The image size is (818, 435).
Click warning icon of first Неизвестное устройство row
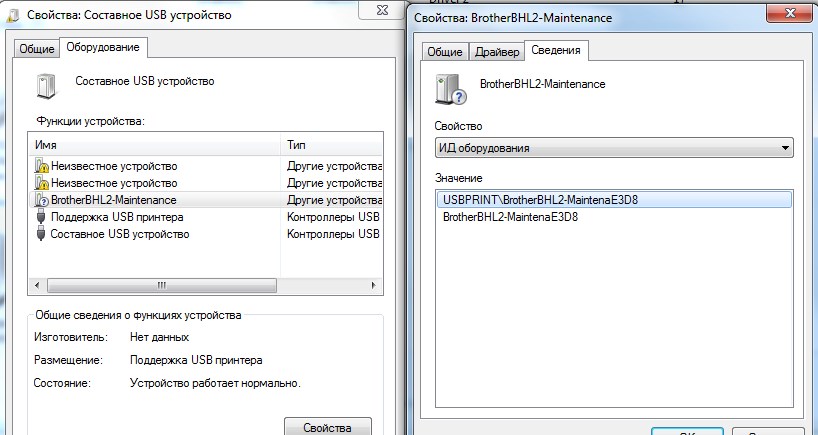tap(41, 166)
